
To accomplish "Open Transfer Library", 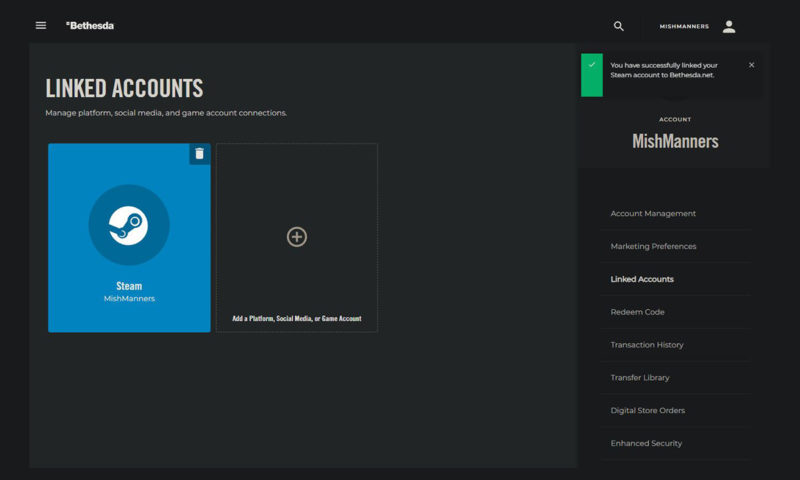I will click(x=640, y=377).
